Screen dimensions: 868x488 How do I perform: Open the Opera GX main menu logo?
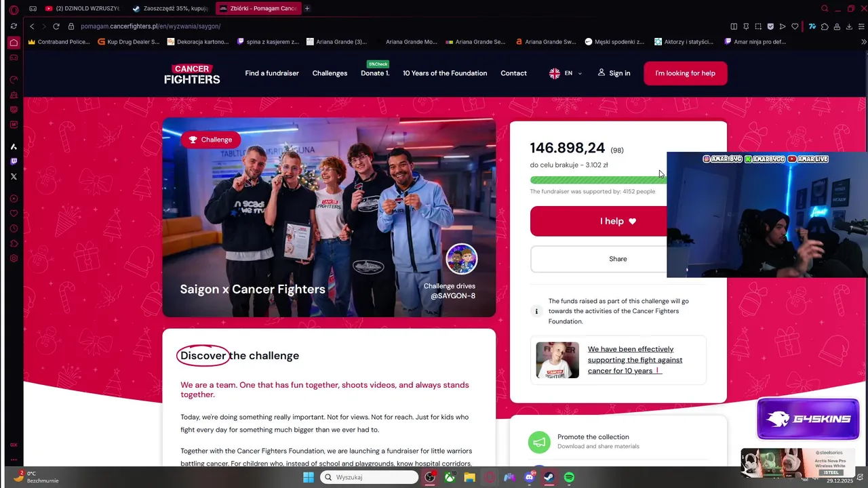14,9
